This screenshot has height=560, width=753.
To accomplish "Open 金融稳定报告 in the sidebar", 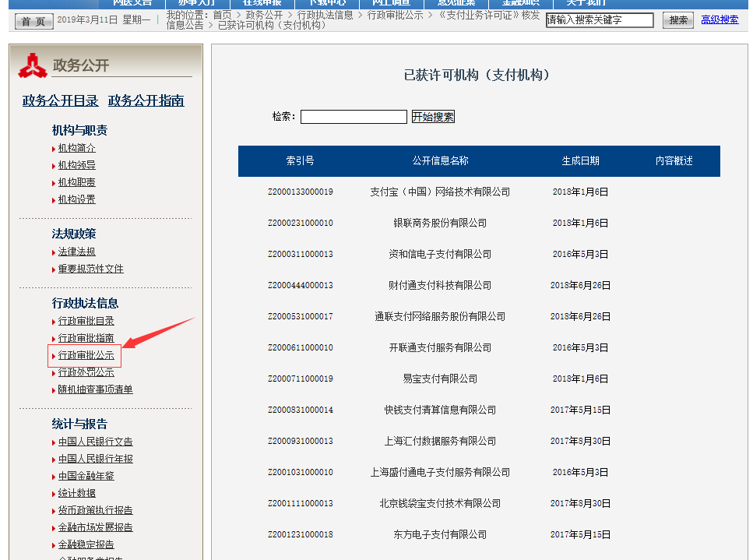I will 86,544.
